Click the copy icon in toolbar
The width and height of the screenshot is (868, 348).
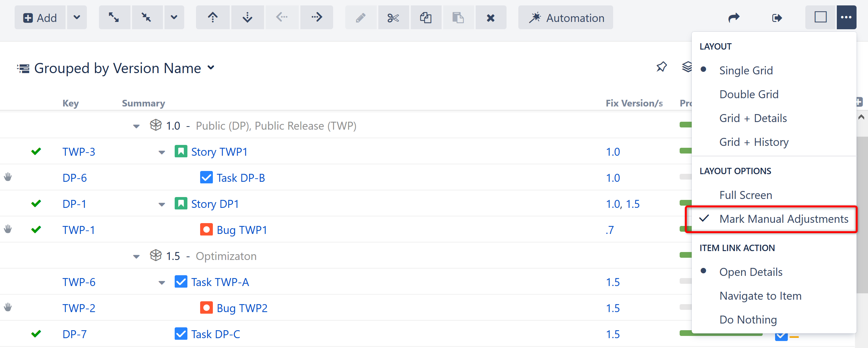point(426,17)
